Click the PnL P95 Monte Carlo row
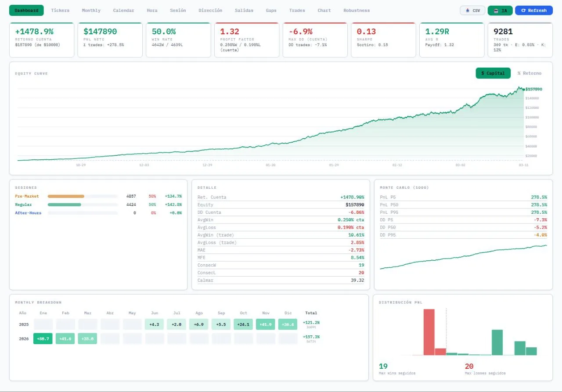The height and width of the screenshot is (392, 562). pos(463,212)
